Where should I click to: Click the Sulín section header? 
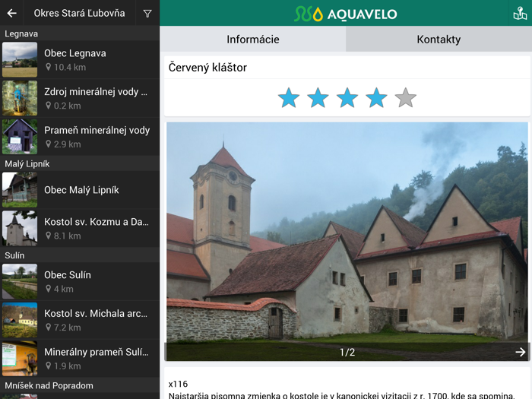click(80, 255)
